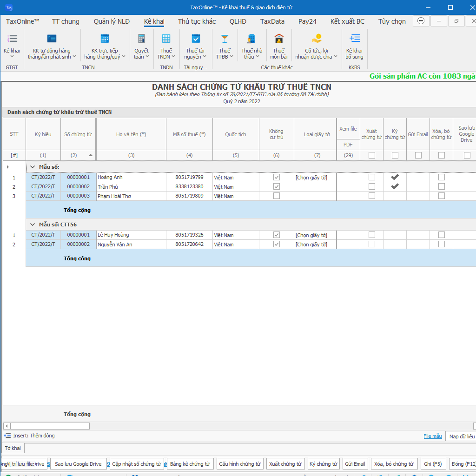Collapse the first Mẫu số group

coord(32,166)
